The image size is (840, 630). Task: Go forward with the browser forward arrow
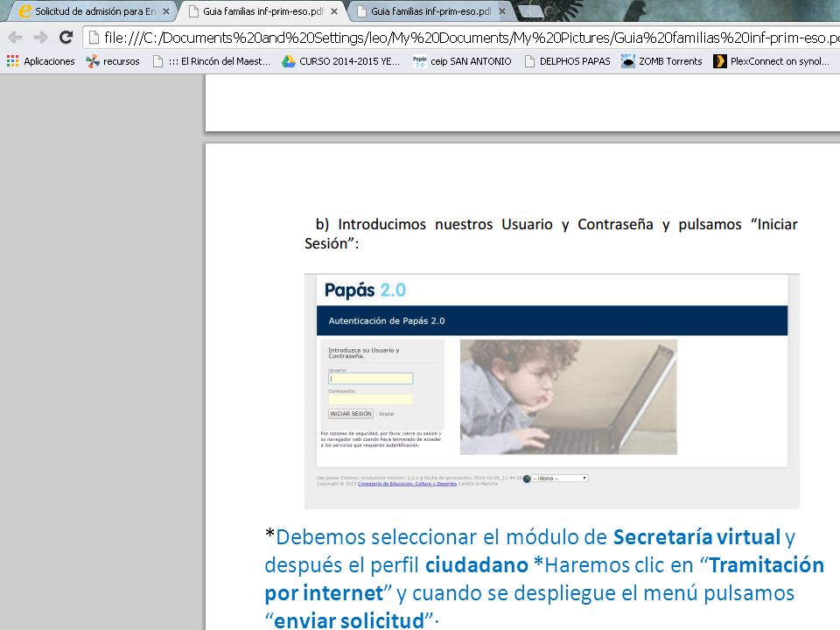[40, 38]
